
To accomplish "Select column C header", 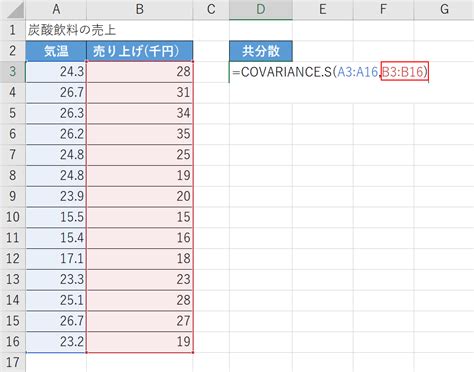I will (x=211, y=10).
